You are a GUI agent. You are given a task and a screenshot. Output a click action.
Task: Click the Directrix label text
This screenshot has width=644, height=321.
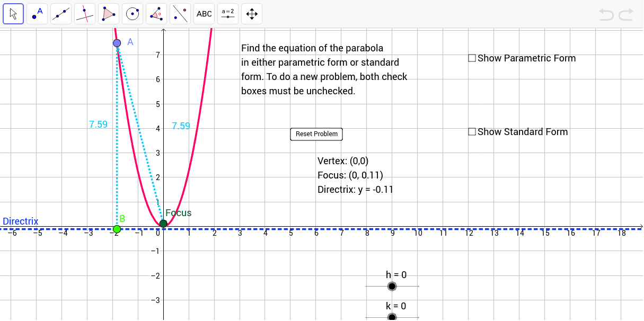[21, 221]
